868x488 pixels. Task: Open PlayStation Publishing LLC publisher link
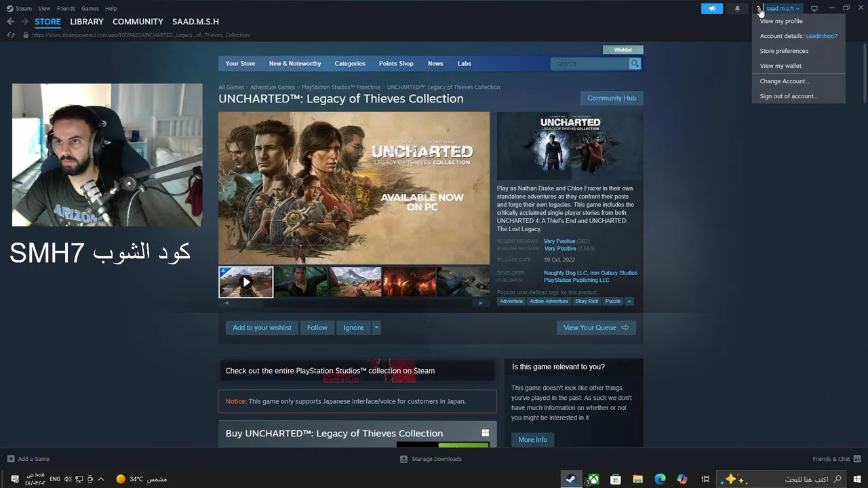pyautogui.click(x=576, y=280)
